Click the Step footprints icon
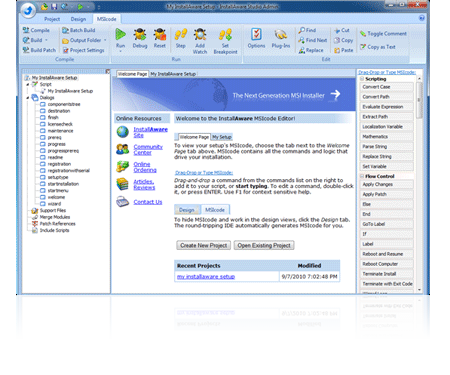 181,34
